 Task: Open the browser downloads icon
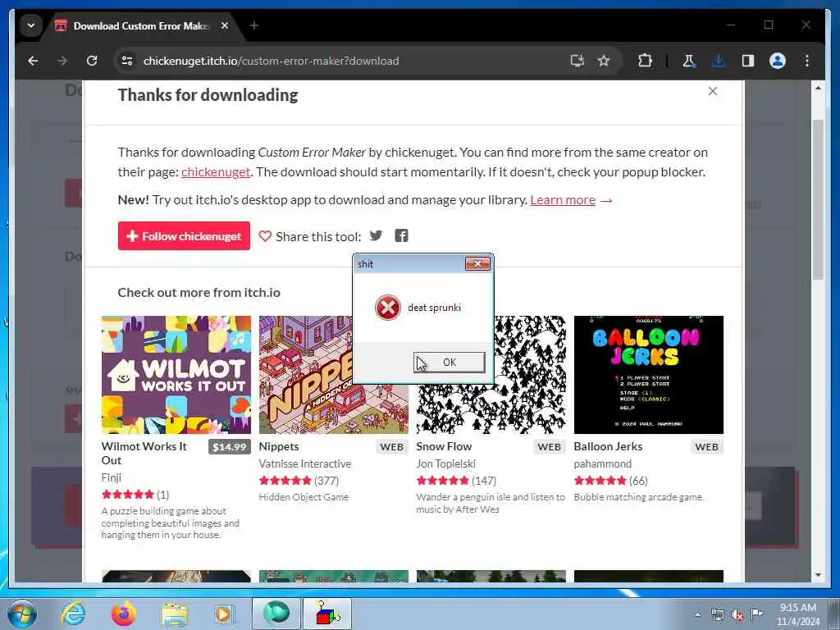click(x=719, y=61)
